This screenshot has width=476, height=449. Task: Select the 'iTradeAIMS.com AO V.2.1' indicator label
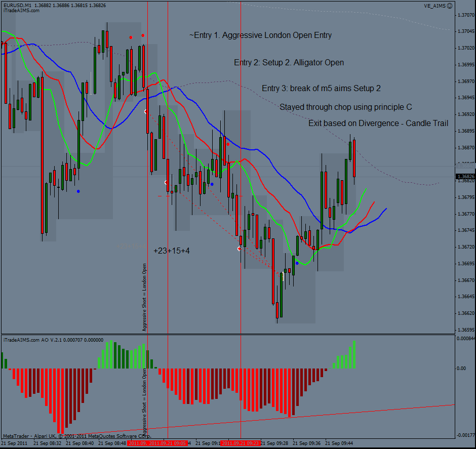pyautogui.click(x=32, y=340)
